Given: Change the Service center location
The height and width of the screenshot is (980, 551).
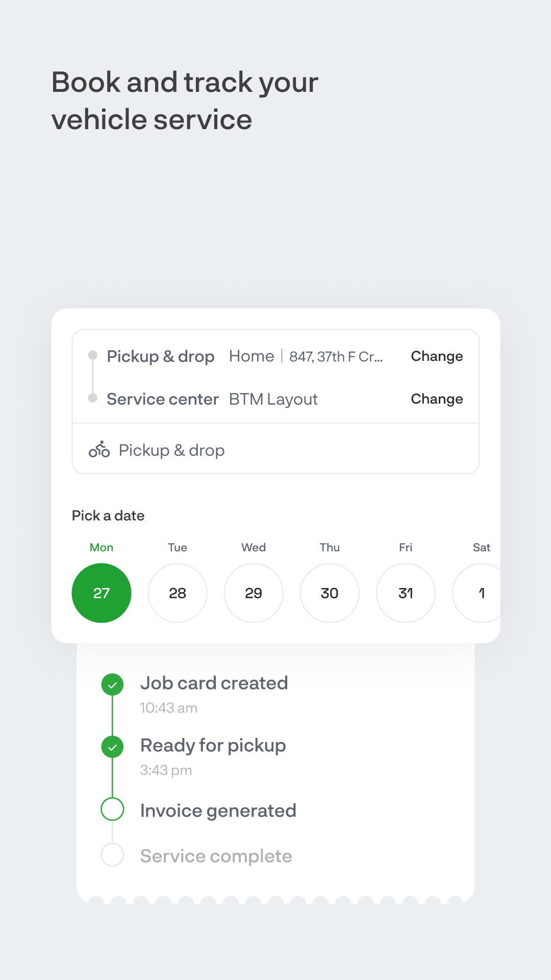Looking at the screenshot, I should [437, 399].
